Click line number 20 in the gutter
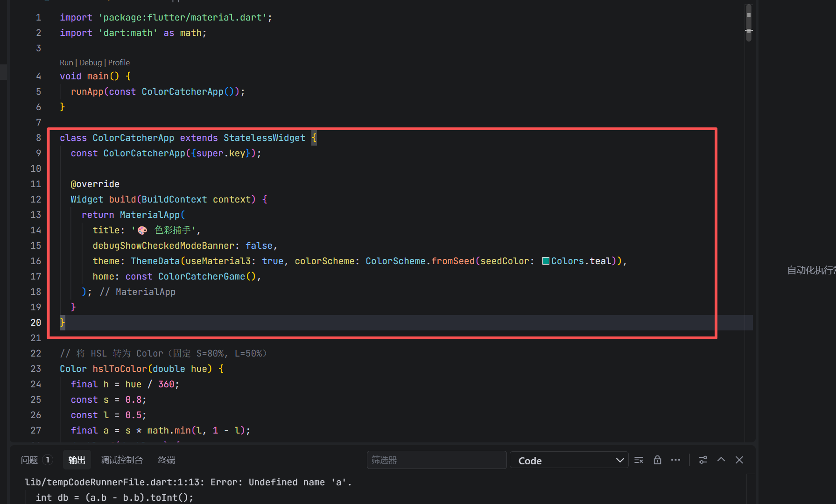Image resolution: width=836 pixels, height=504 pixels. coord(36,322)
